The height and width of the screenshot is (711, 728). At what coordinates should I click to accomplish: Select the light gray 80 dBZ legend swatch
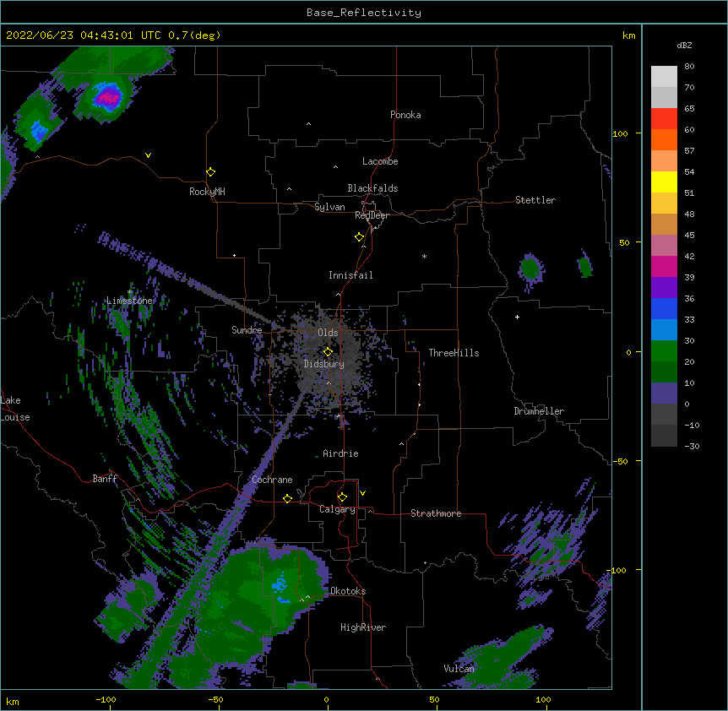tap(664, 77)
